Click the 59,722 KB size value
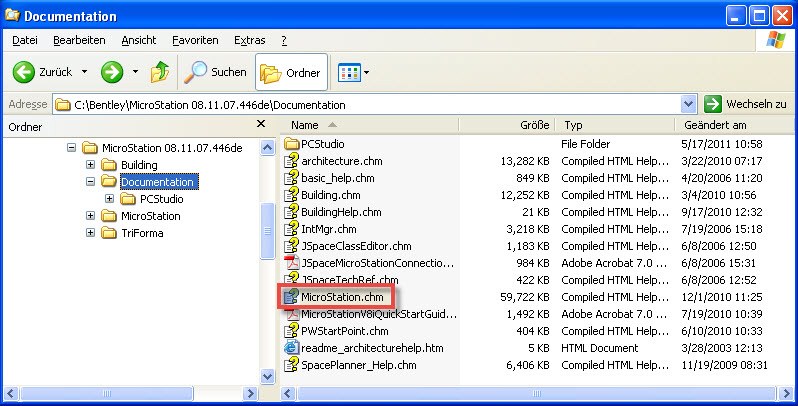 [x=525, y=297]
